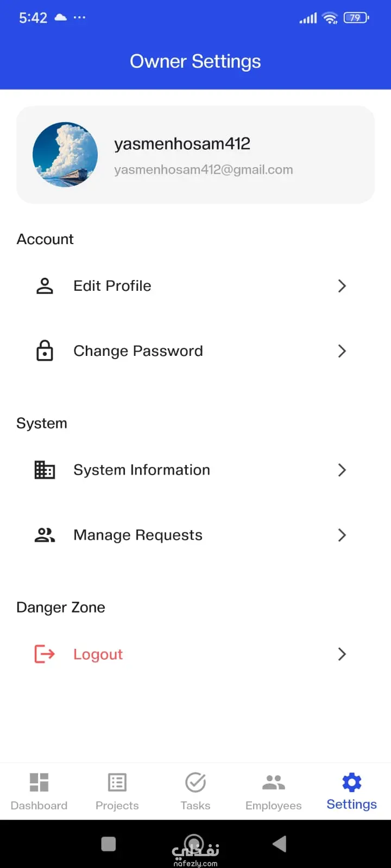Viewport: 391px width, 868px height.
Task: Expand System Information using its chevron
Action: 342,470
